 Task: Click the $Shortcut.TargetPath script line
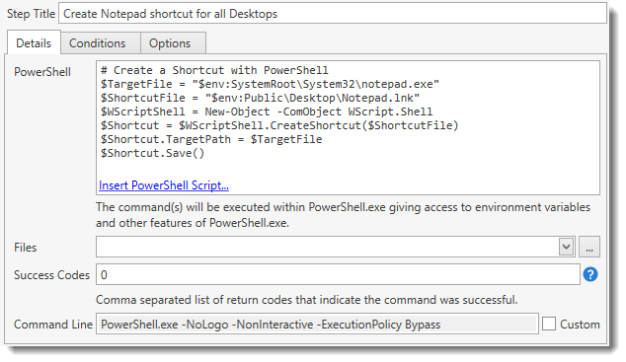(211, 139)
